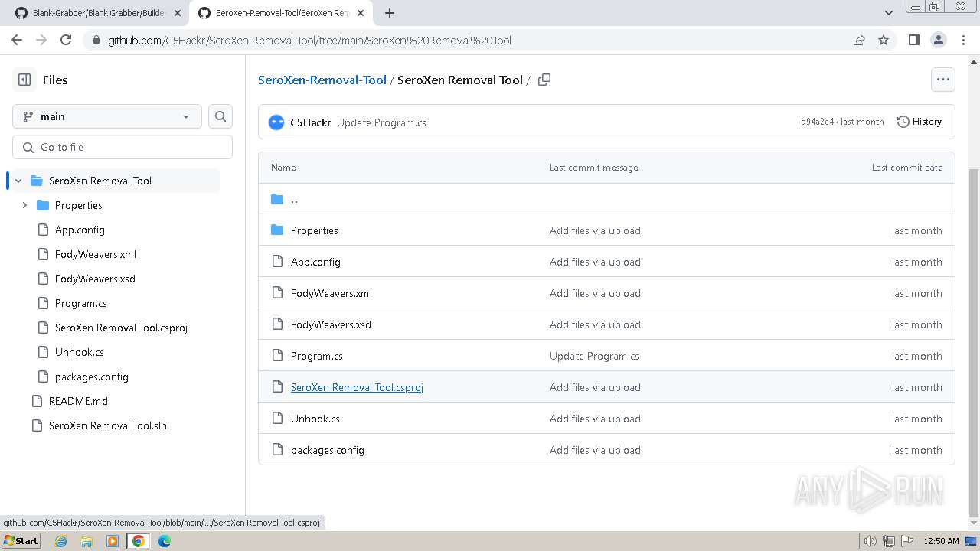Select FodyWeavers.xsd in the file tree

point(95,279)
